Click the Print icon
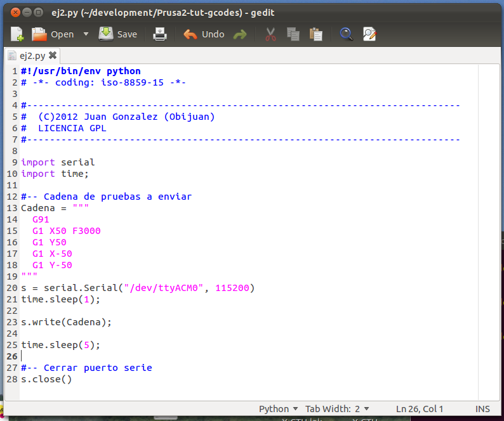 tap(160, 34)
